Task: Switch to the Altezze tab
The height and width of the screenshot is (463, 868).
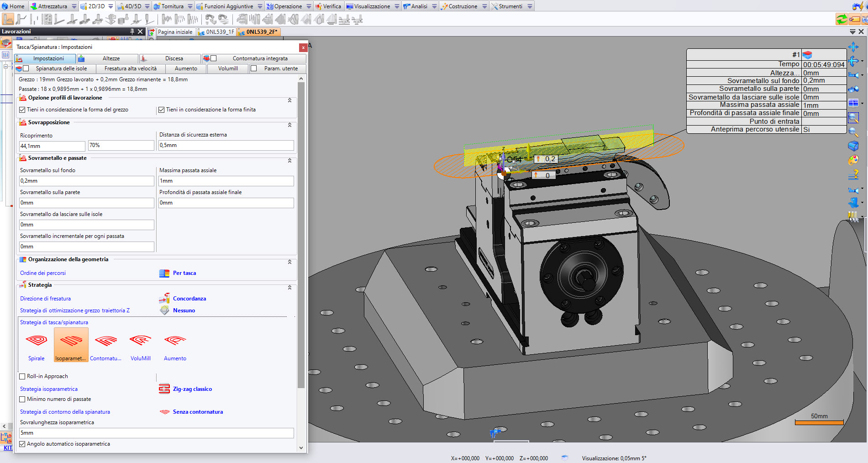Action: [x=108, y=58]
